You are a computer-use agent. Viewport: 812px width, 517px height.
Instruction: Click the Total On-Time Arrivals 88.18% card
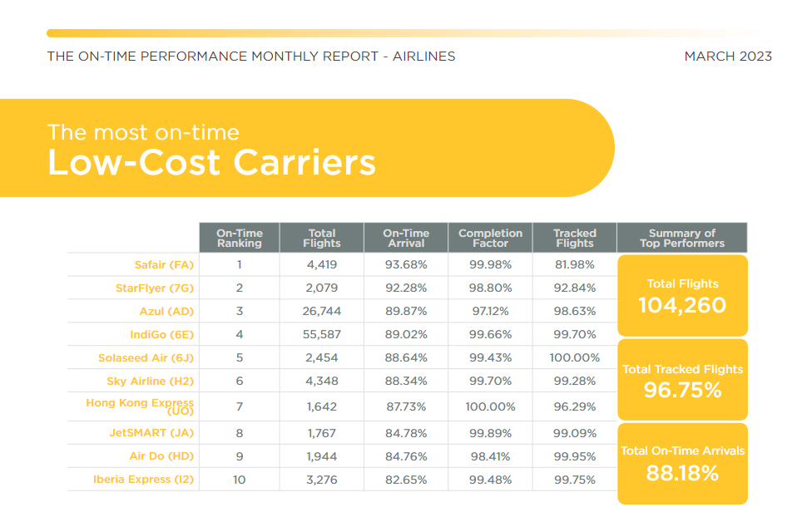pos(682,464)
